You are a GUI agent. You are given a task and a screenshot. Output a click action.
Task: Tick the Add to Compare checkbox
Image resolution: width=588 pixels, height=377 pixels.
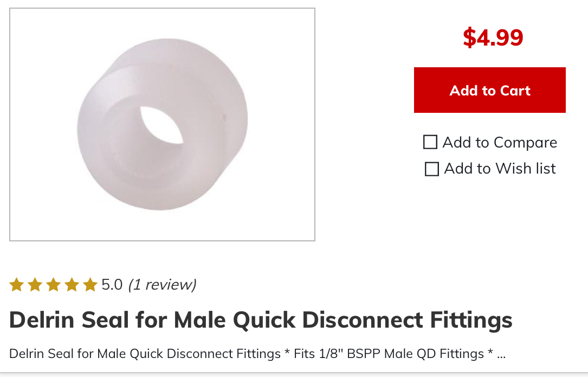pyautogui.click(x=430, y=142)
